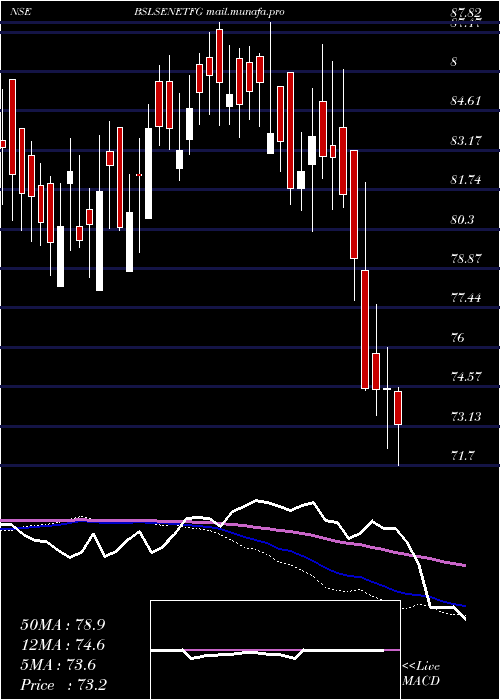The height and width of the screenshot is (700, 500).
Task: Select the 76 price level label
Action: [458, 338]
